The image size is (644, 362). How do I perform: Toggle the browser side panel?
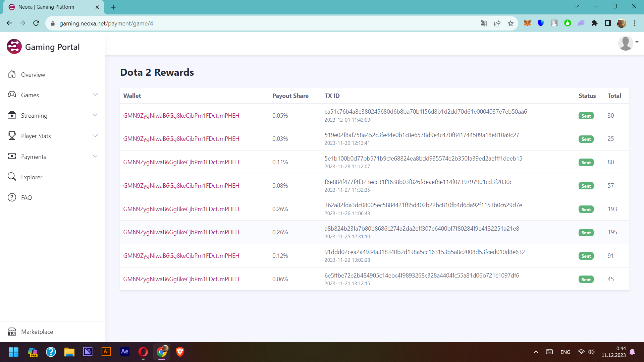click(x=608, y=23)
